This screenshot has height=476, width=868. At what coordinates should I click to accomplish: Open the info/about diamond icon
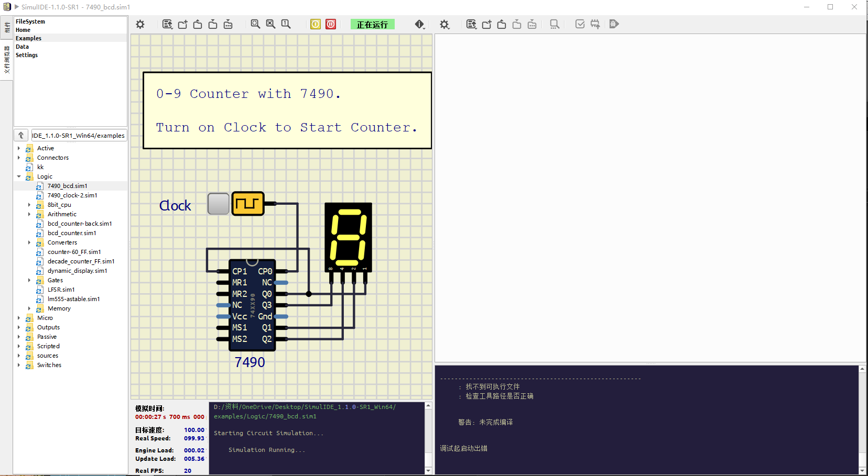tap(419, 24)
